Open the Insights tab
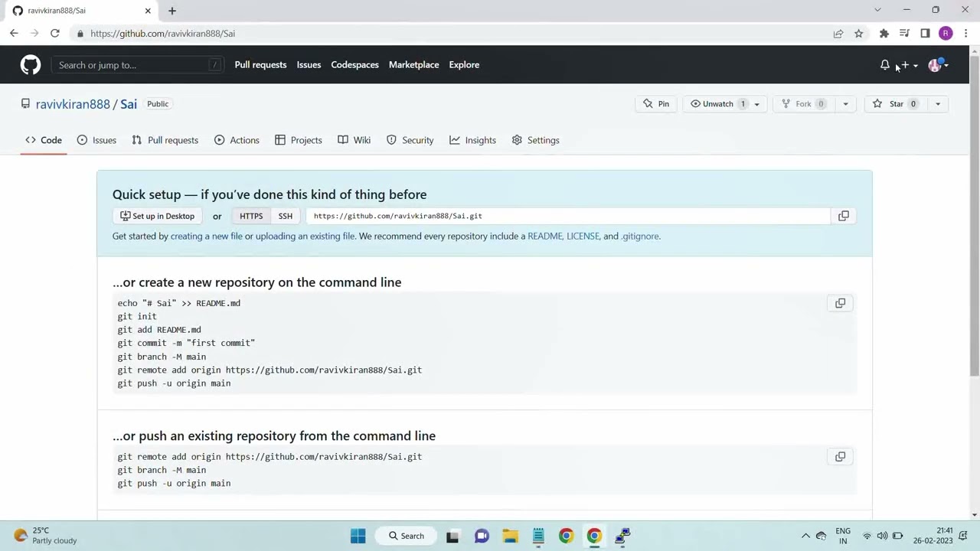 (x=473, y=140)
